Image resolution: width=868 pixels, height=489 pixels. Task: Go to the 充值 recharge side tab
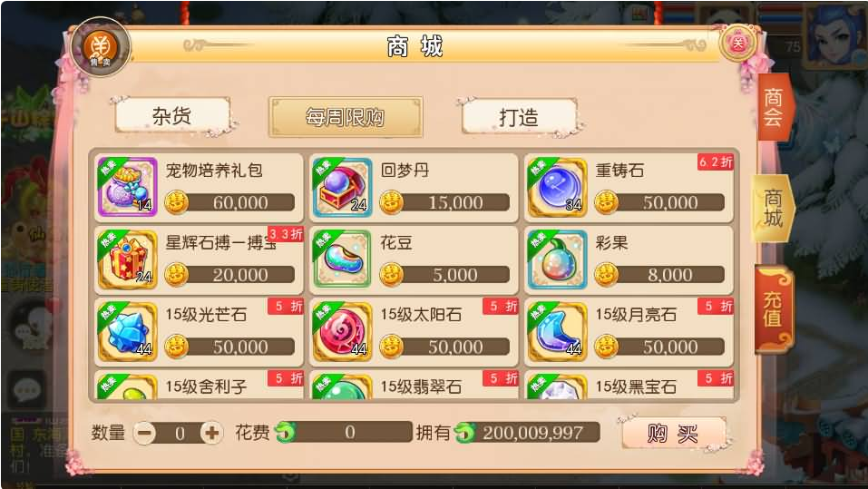tap(774, 308)
